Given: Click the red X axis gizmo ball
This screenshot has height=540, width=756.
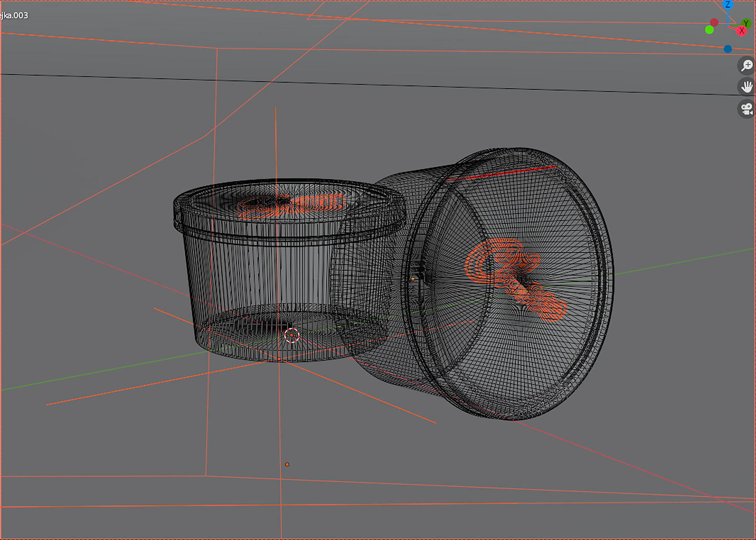Looking at the screenshot, I should (741, 31).
